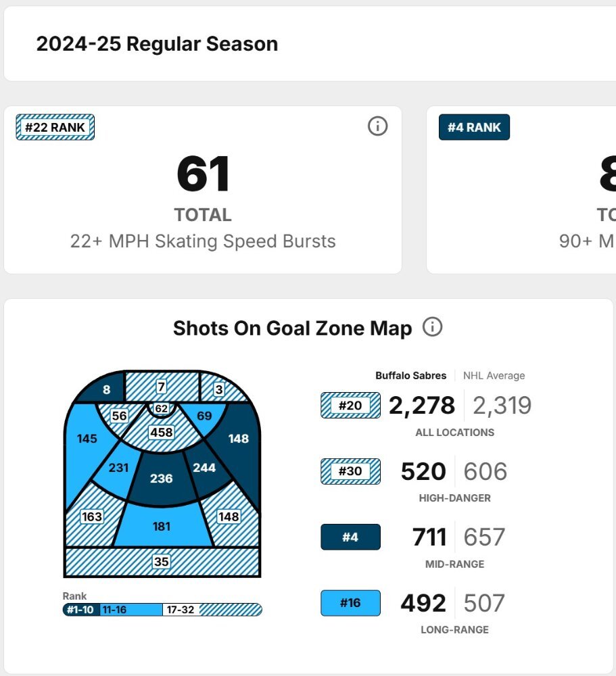Click the #1-10 rank legend segment
This screenshot has height=676, width=616.
pyautogui.click(x=81, y=610)
